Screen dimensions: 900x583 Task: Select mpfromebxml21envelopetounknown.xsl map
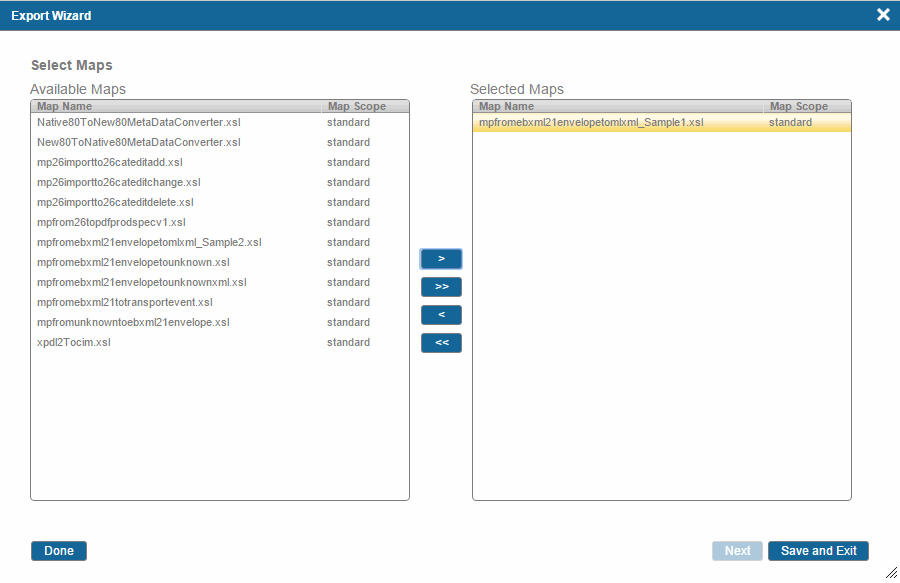click(x=220, y=262)
